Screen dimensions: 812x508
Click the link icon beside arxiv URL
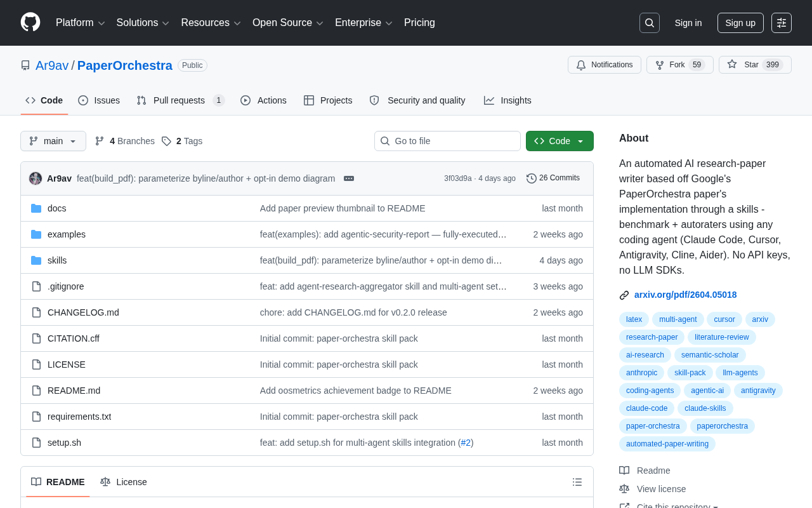pyautogui.click(x=624, y=295)
